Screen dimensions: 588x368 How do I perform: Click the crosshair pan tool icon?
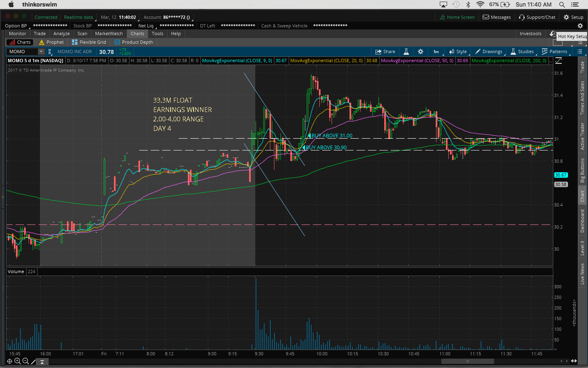9,361
